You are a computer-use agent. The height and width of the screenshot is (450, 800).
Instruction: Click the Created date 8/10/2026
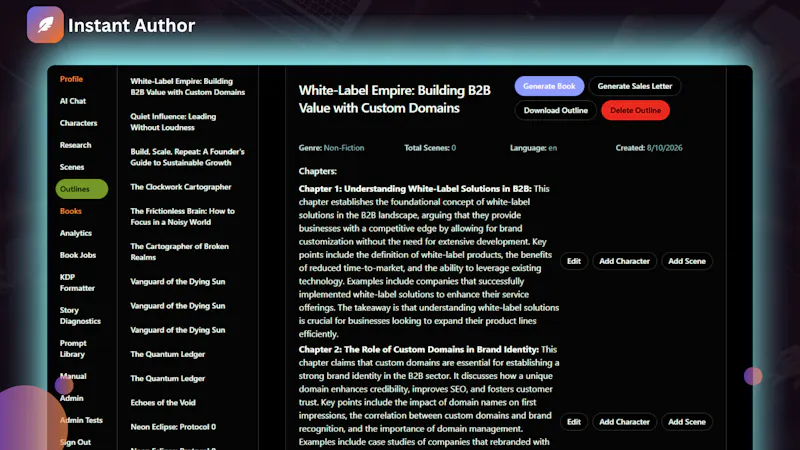point(664,148)
